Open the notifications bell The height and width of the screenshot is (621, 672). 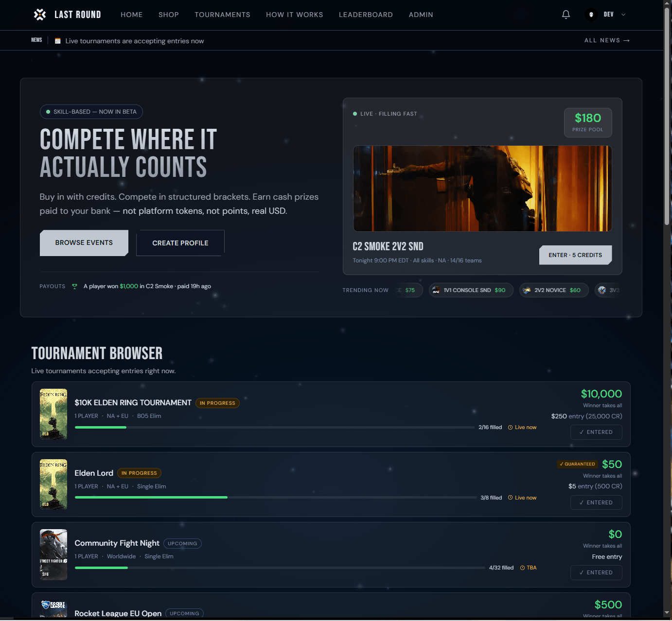click(566, 15)
